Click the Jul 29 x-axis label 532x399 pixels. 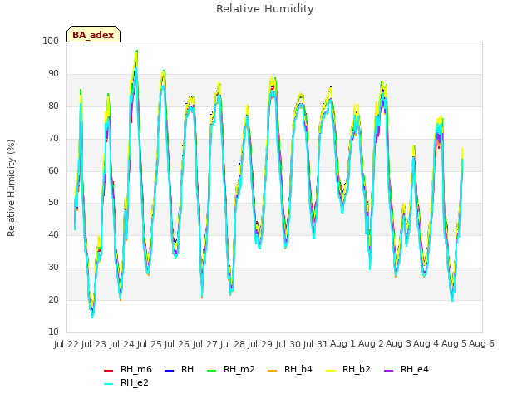click(260, 344)
